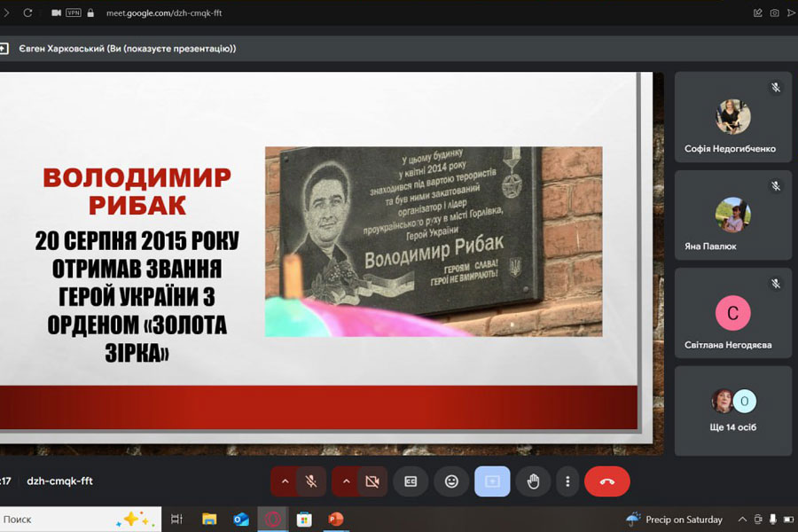Viewport: 798px width, 532px height.
Task: Click the meeting code dzh-cmqk-fft
Action: point(59,481)
